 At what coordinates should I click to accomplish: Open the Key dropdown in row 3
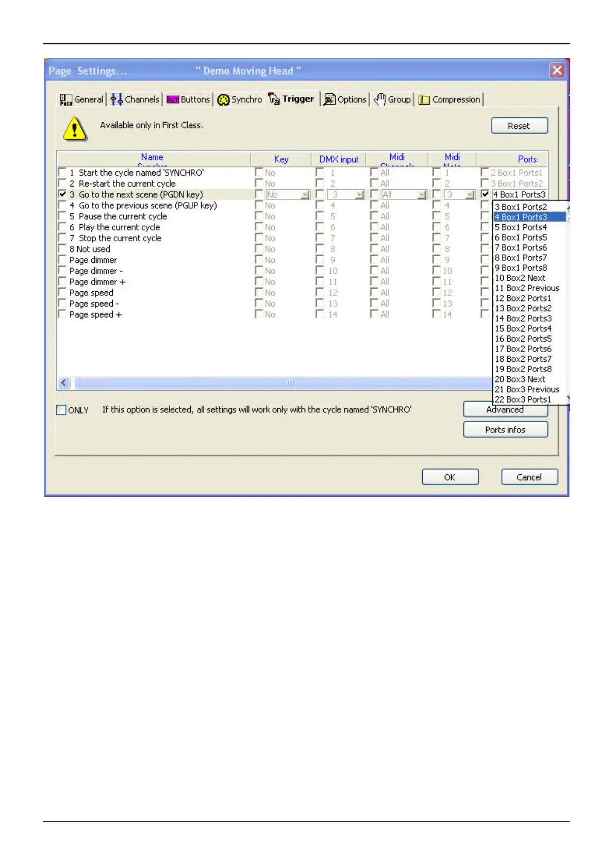(x=305, y=195)
